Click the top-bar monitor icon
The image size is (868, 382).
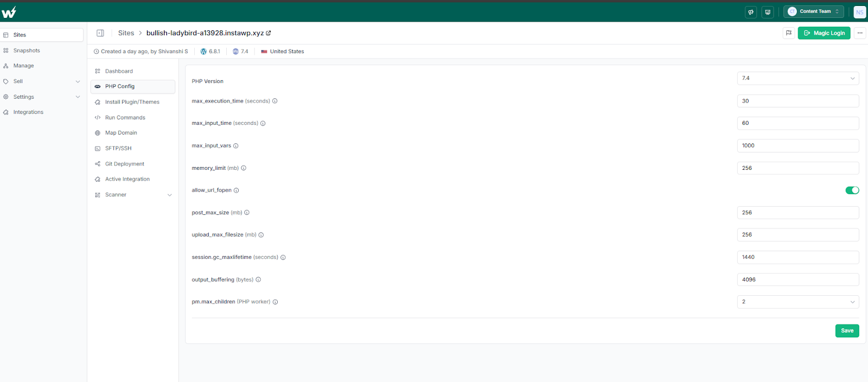tap(768, 12)
